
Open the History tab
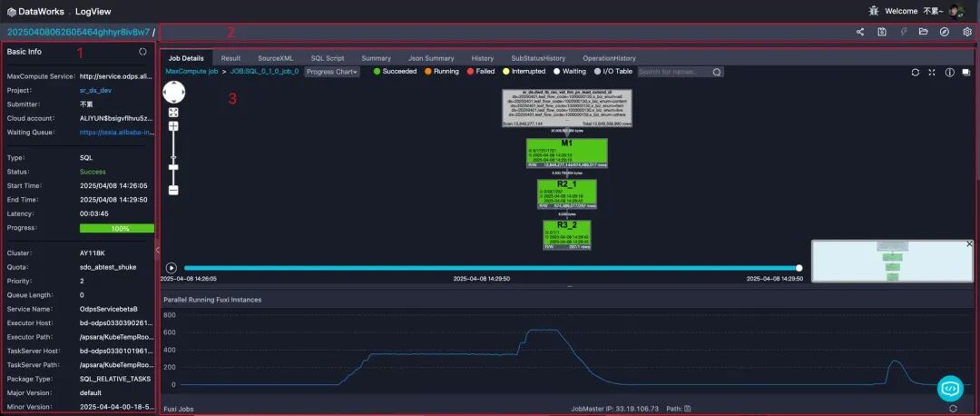pos(483,58)
